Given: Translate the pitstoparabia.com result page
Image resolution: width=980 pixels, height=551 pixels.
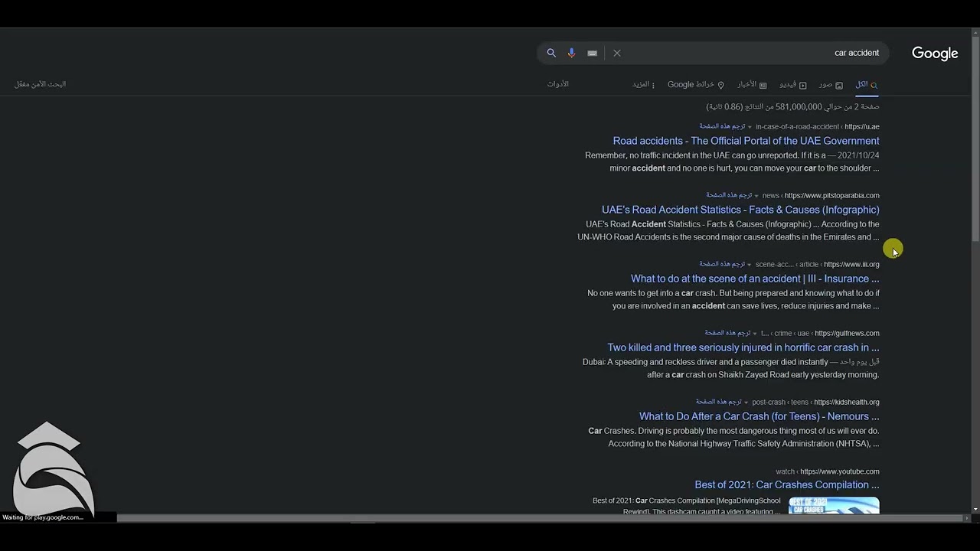Looking at the screenshot, I should tap(729, 195).
